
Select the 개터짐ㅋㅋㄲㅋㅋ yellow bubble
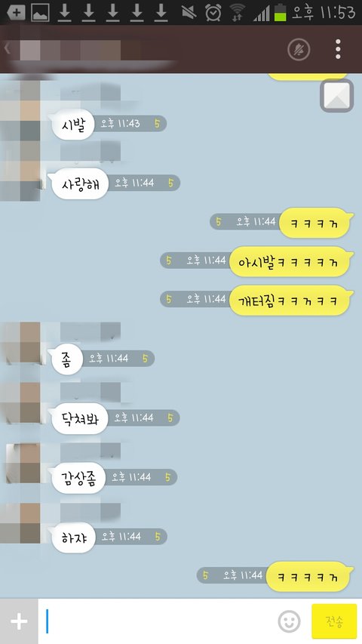tap(290, 300)
